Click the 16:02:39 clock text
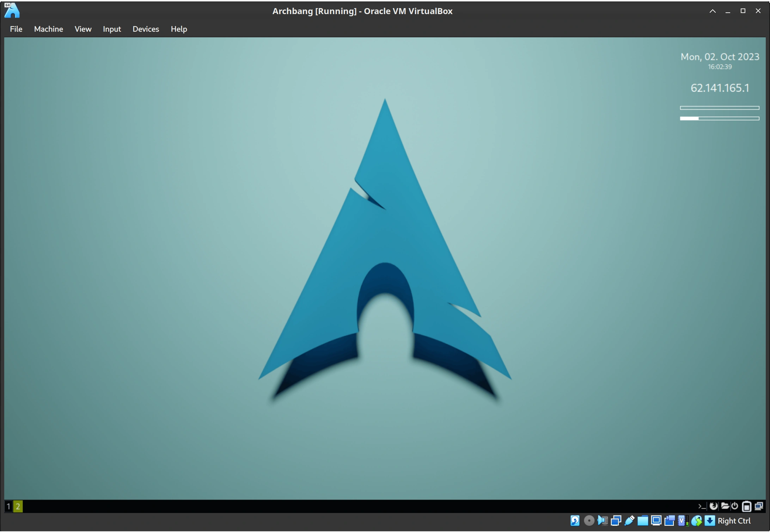 tap(720, 67)
